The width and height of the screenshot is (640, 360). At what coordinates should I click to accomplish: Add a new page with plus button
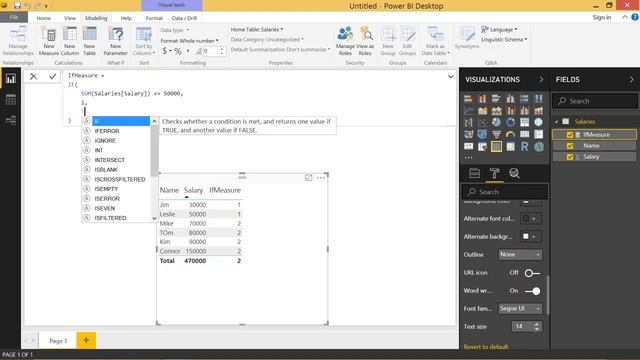[86, 340]
